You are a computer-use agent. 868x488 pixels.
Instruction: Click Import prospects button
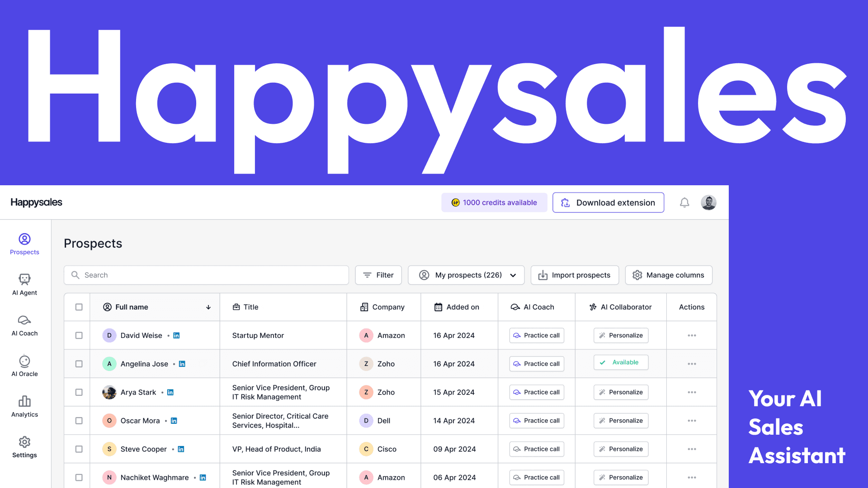575,275
